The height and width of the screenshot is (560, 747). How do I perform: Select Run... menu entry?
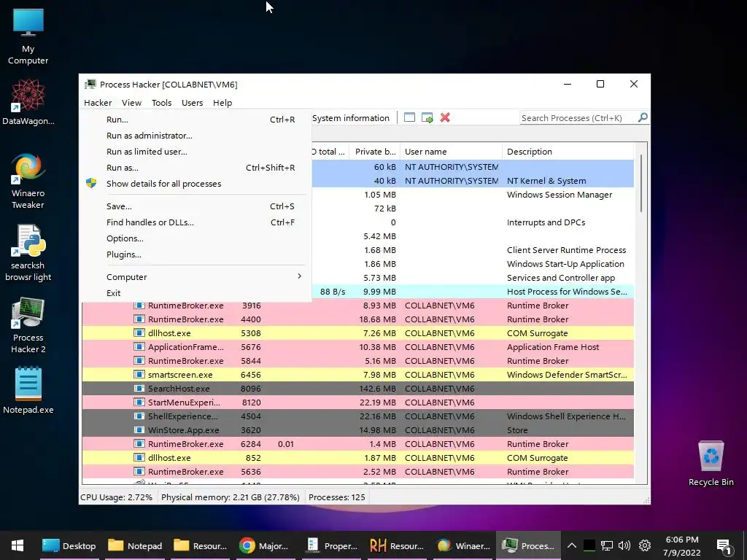point(196,120)
